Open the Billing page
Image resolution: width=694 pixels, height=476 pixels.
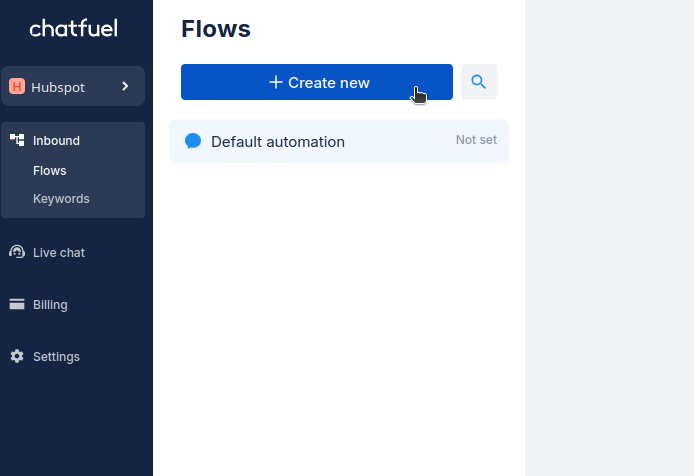click(50, 305)
